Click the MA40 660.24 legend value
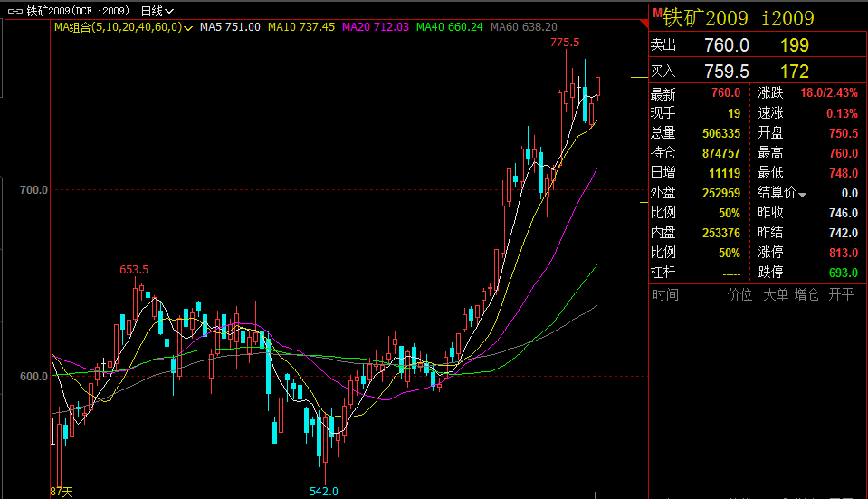The image size is (868, 499). point(450,27)
